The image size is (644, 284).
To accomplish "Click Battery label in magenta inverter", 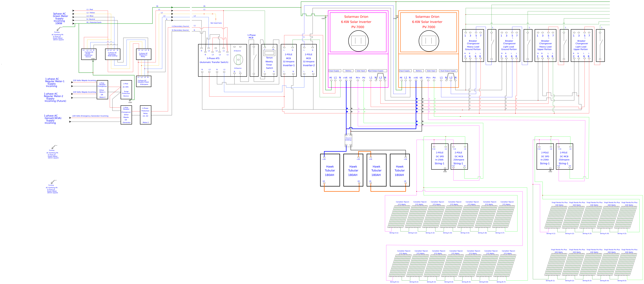I will pos(348,71).
